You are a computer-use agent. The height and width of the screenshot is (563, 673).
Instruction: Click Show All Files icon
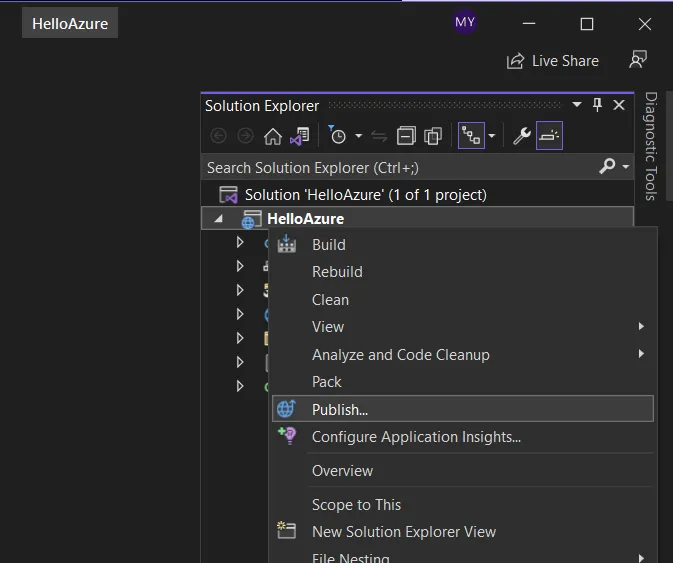click(433, 136)
